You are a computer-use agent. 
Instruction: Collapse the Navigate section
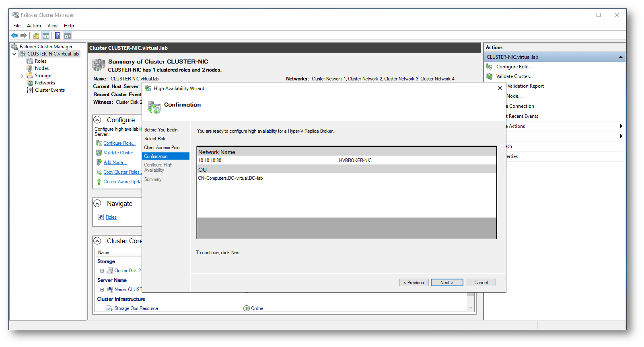click(97, 204)
